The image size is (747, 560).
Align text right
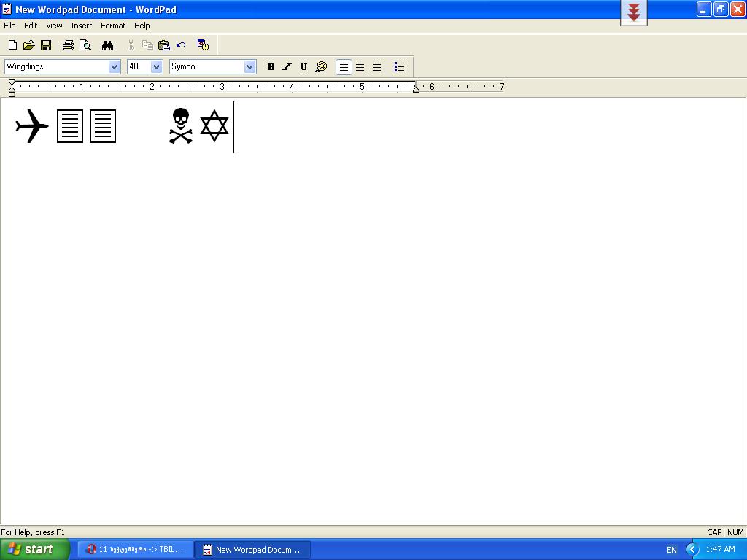[377, 66]
